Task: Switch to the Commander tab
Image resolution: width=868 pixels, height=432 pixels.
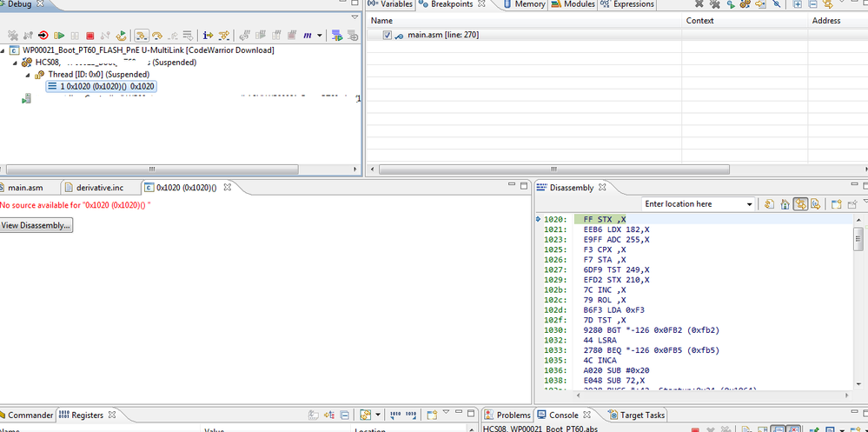Action: pyautogui.click(x=26, y=415)
